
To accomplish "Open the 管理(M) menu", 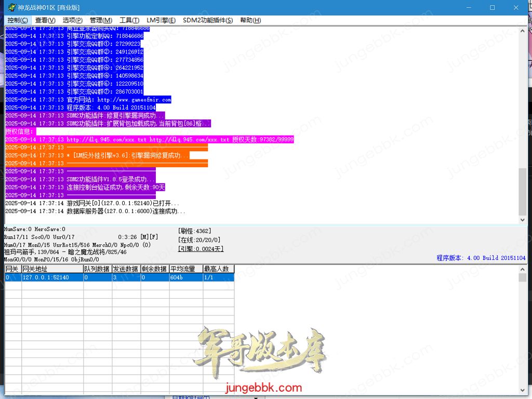I will click(101, 20).
